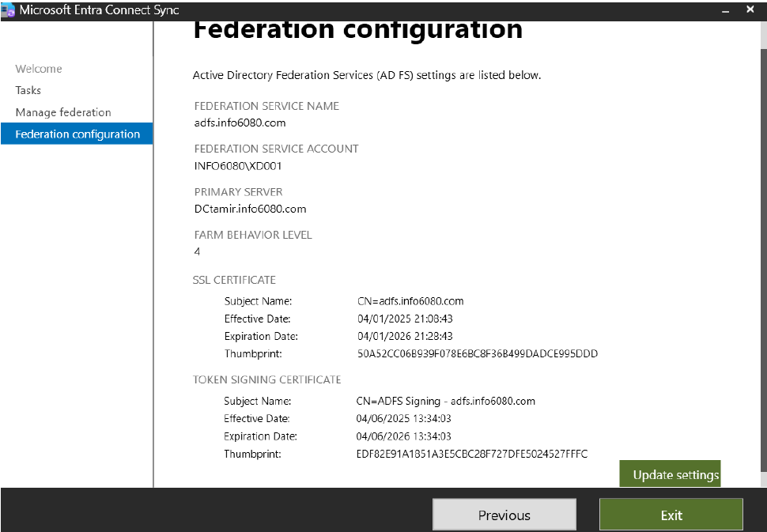
Task: Select Federation configuration in sidebar
Action: click(x=77, y=134)
